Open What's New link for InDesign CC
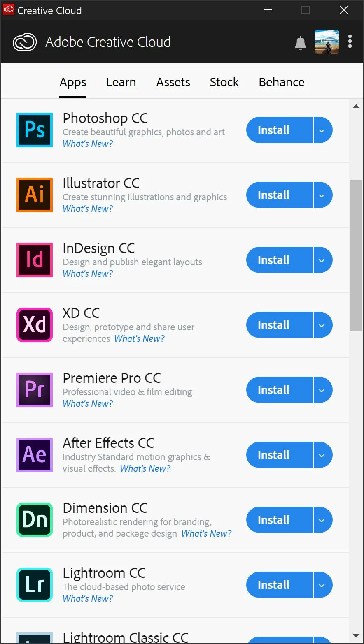This screenshot has width=364, height=644. tap(88, 273)
